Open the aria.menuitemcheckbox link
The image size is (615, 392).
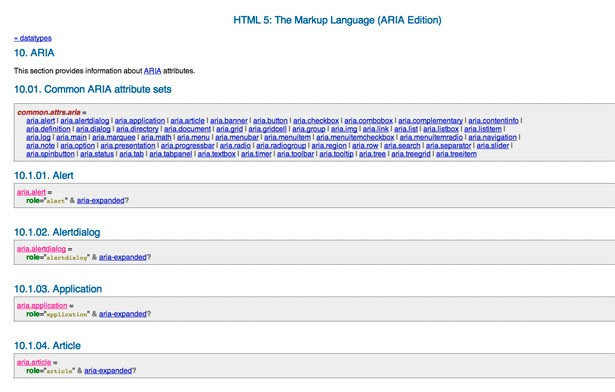tap(355, 137)
